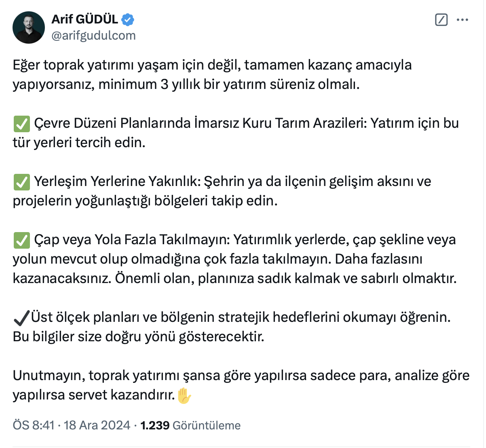Viewport: 486px width, 448px height.
Task: Click the raised hand emoji
Action: click(184, 395)
